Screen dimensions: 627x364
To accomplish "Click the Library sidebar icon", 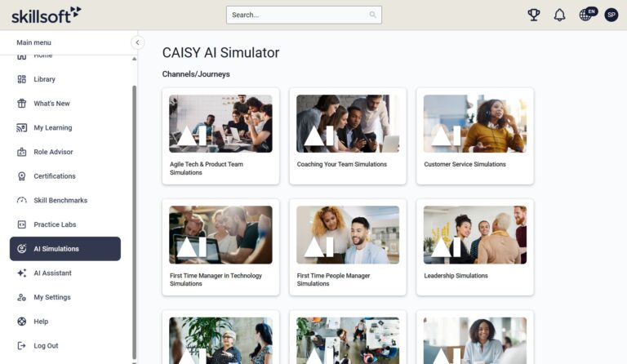I will coord(21,79).
